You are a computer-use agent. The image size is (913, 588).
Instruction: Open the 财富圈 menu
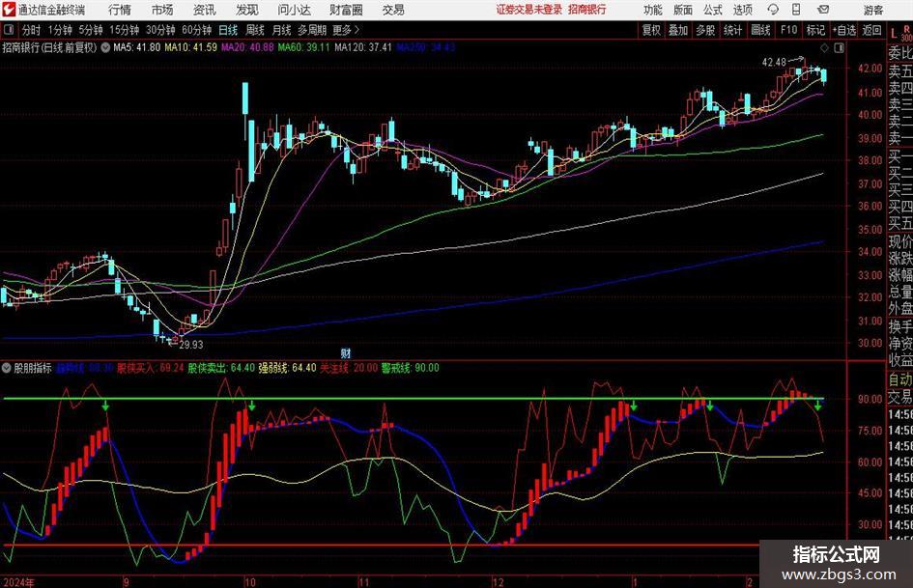[x=346, y=10]
